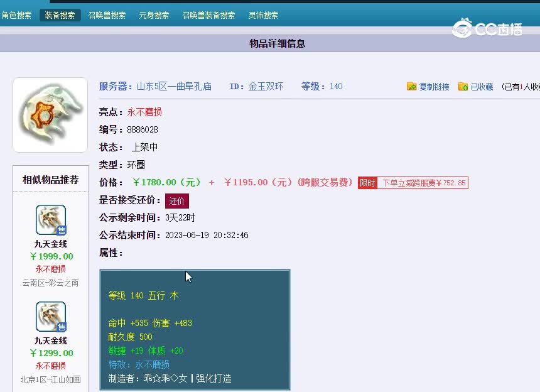Click the server name 山东5区—曲阜孔庙
The image size is (540, 392).
click(174, 86)
